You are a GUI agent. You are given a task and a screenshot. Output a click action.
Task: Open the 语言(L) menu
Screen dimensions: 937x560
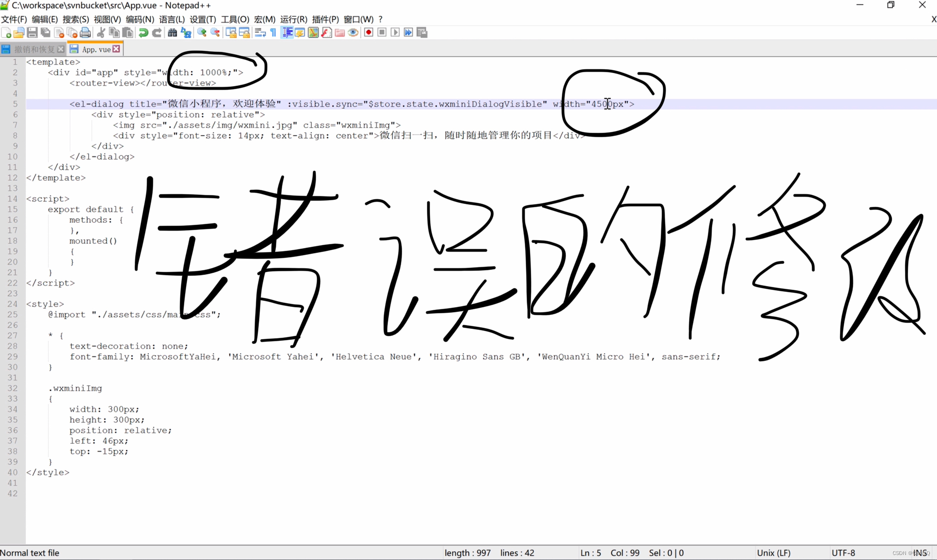pyautogui.click(x=172, y=19)
